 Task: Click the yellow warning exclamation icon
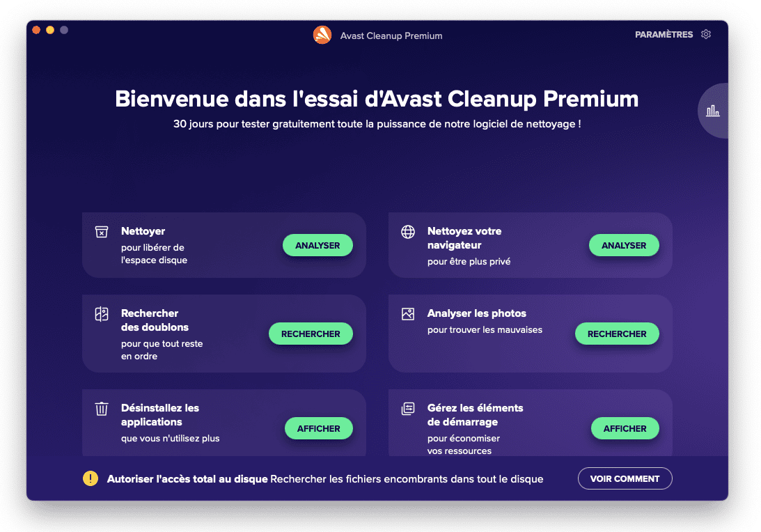[91, 478]
